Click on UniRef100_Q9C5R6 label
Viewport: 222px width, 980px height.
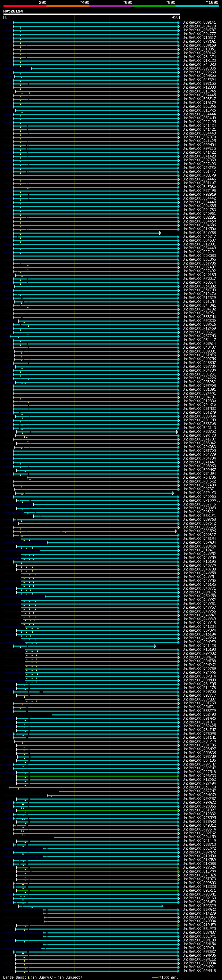(x=199, y=531)
